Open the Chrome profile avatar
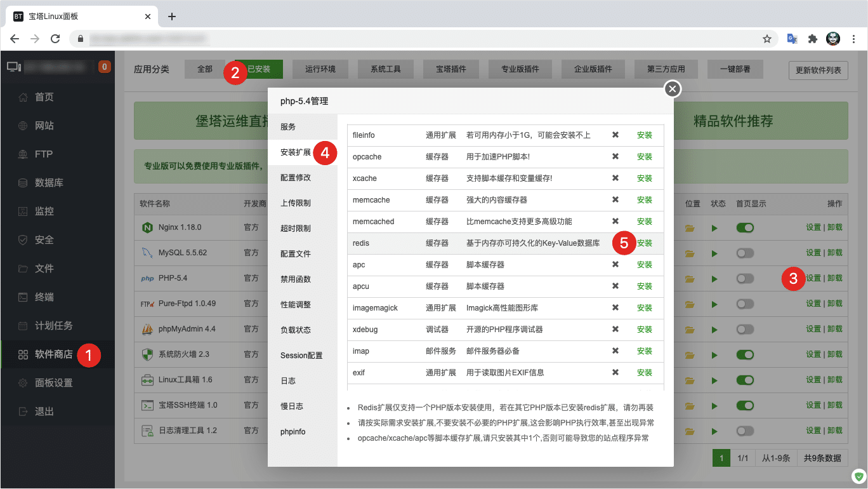The height and width of the screenshot is (489, 868). tap(833, 39)
